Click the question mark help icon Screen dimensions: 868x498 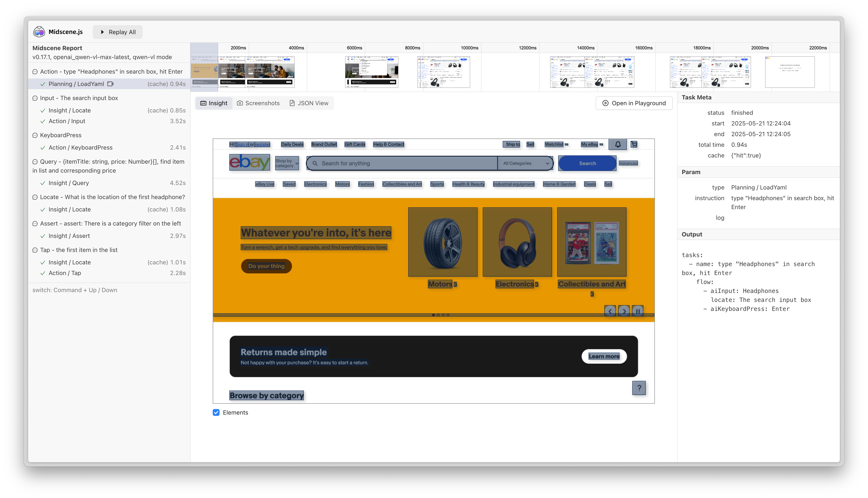pos(639,388)
